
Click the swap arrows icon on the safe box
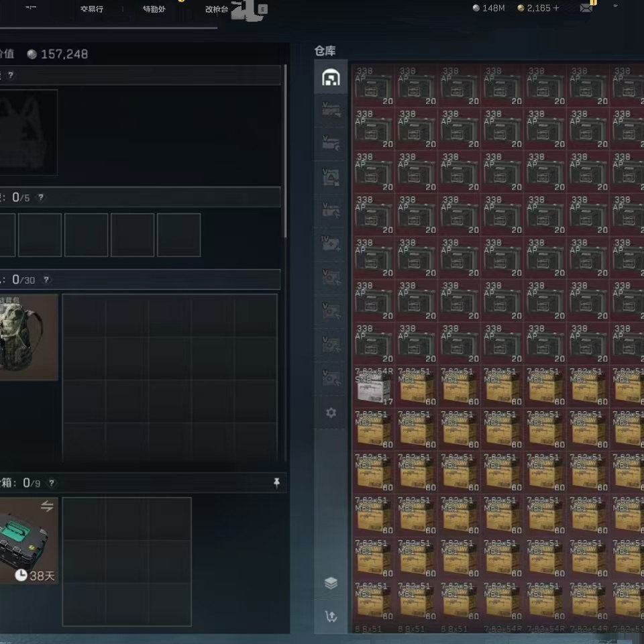click(x=47, y=506)
